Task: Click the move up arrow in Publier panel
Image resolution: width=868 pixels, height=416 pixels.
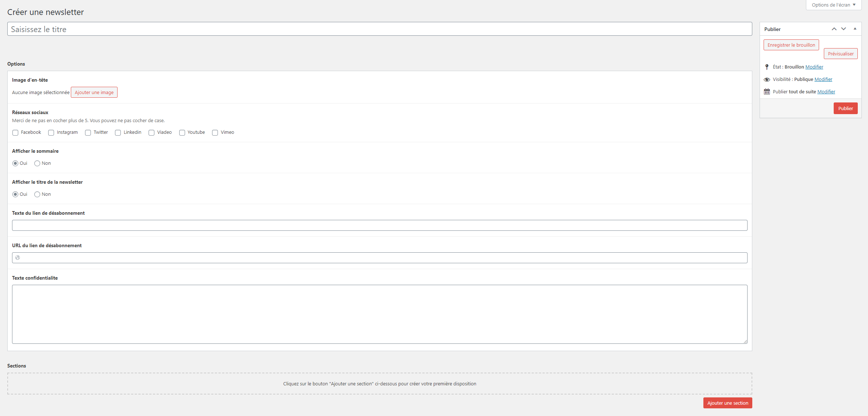Action: 834,29
